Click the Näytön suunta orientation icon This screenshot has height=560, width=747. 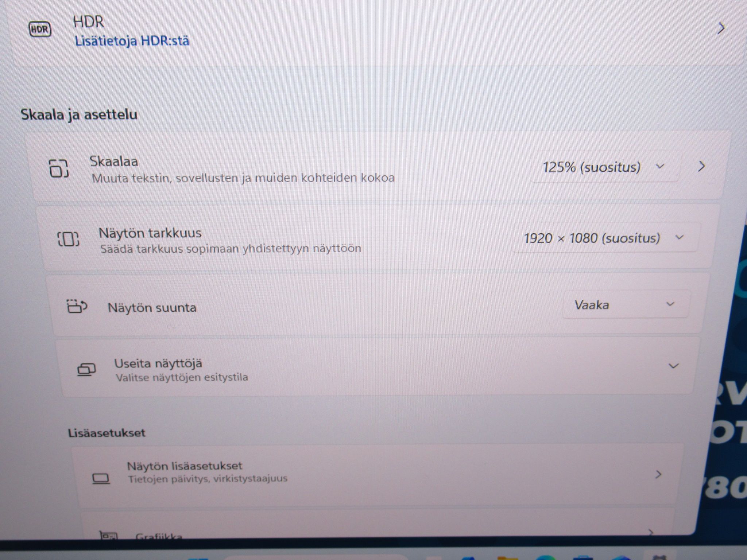pos(77,306)
